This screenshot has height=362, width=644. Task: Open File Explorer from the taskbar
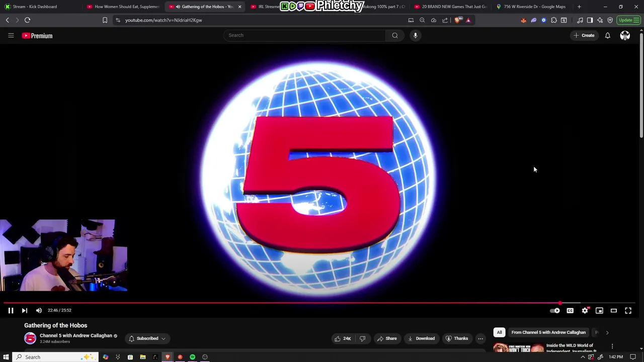142,357
